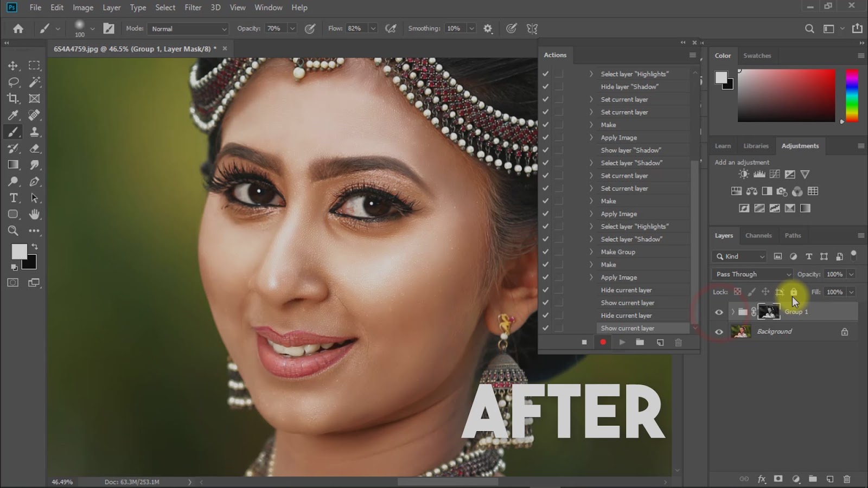Switch to the Channels tab
Image resolution: width=868 pixels, height=488 pixels.
click(758, 236)
